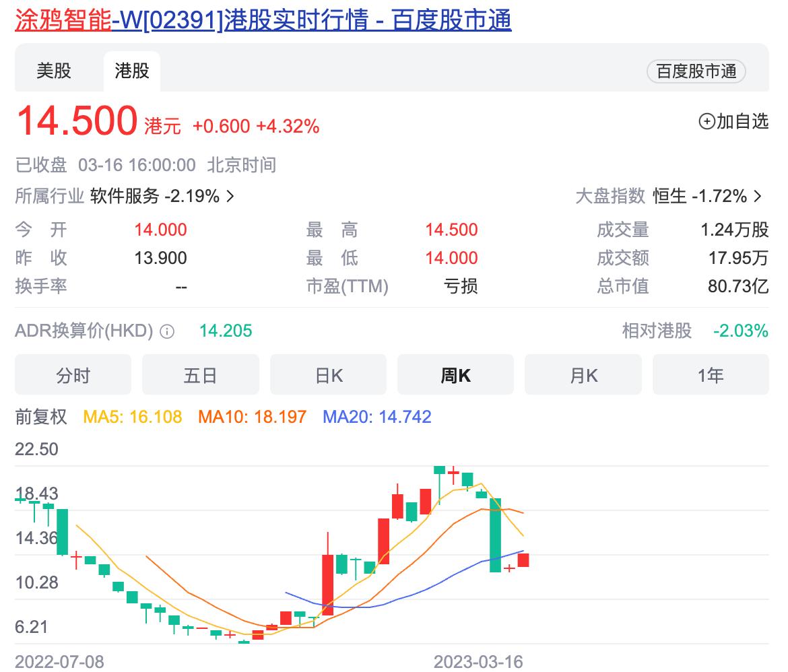
Task: Click 最高 value 14.500
Action: pos(451,230)
